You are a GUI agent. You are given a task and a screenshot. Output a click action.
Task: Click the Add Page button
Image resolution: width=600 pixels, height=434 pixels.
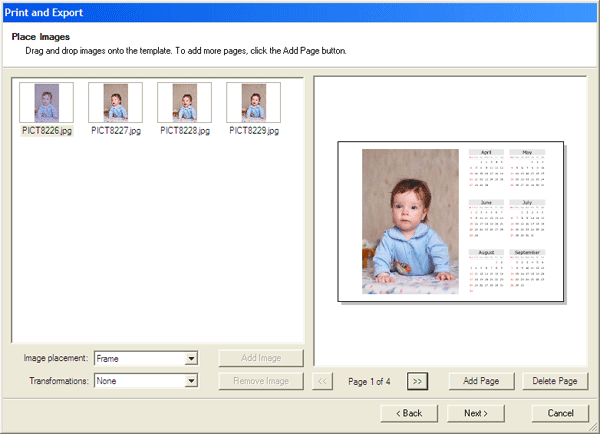[481, 381]
